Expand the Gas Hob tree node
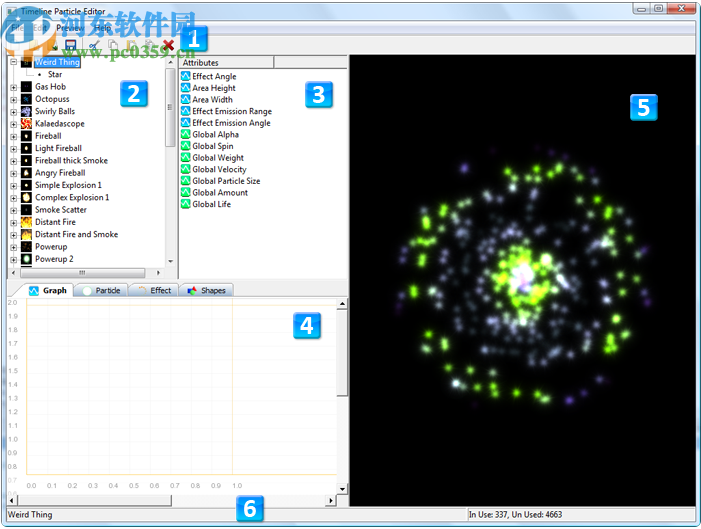The image size is (701, 529). pos(14,87)
